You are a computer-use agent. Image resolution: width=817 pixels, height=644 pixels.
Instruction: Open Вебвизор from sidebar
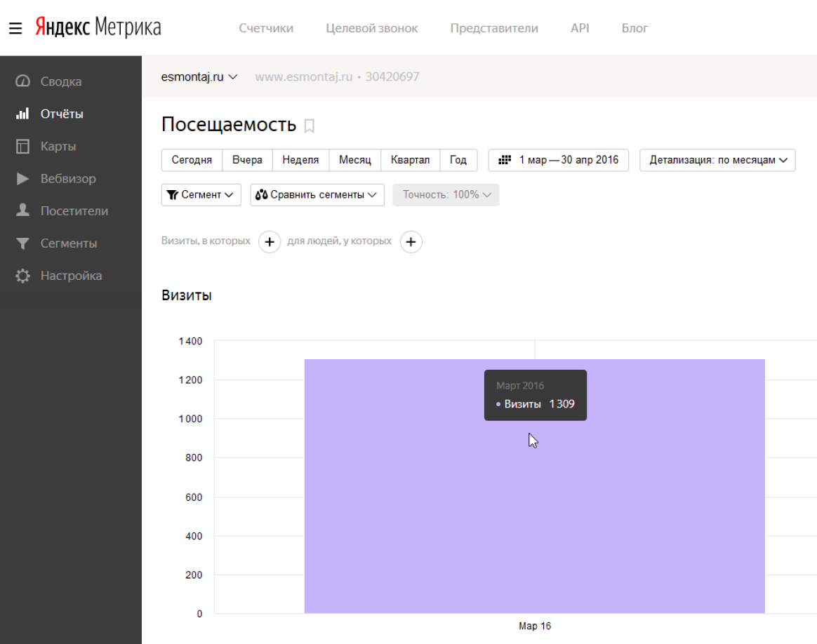pyautogui.click(x=68, y=179)
